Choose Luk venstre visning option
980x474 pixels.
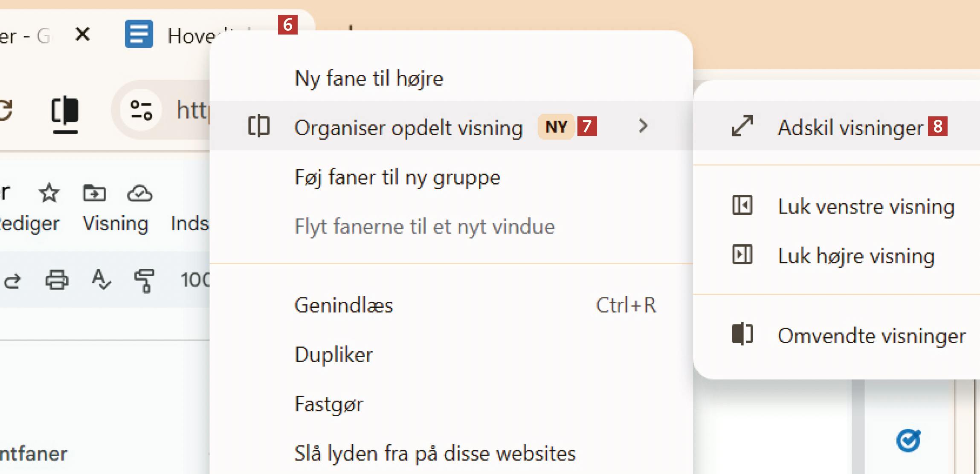[x=866, y=206]
